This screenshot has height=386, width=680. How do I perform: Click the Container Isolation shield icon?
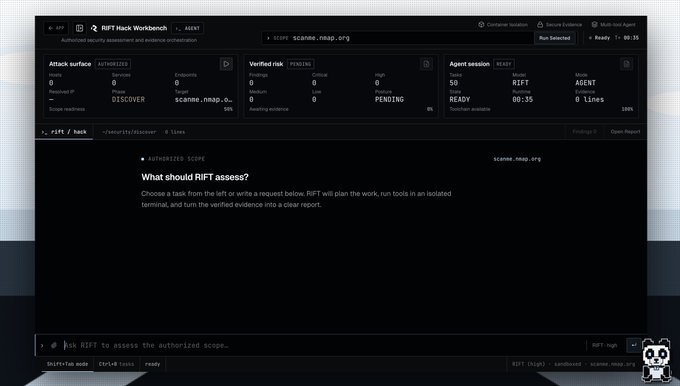click(x=481, y=25)
